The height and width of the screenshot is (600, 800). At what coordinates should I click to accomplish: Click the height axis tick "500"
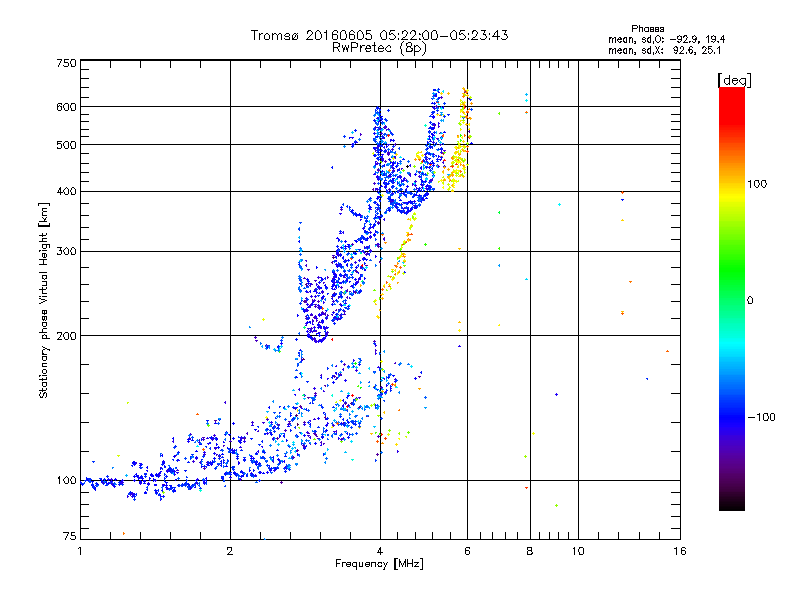coord(66,145)
